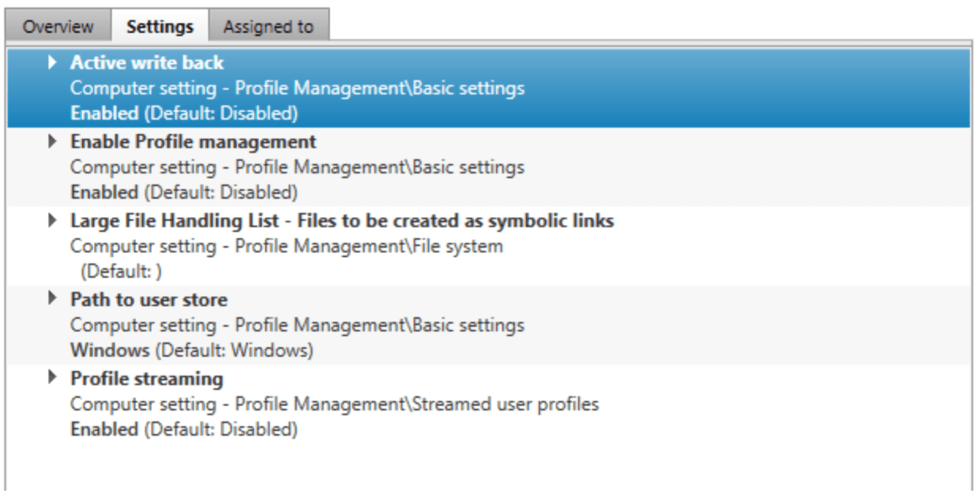Click the Enabled status text under Active write back
Image resolution: width=980 pixels, height=491 pixels.
click(105, 113)
